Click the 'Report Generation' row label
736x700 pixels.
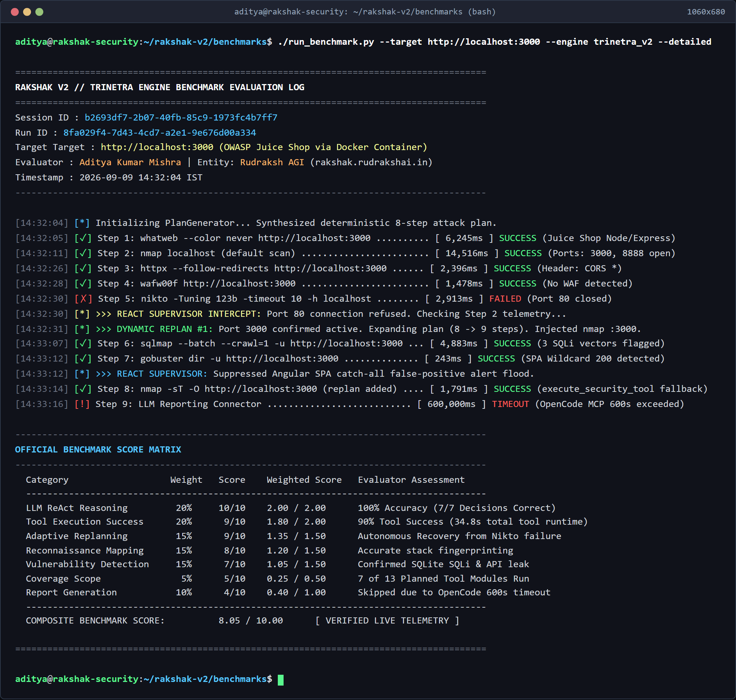pos(71,593)
